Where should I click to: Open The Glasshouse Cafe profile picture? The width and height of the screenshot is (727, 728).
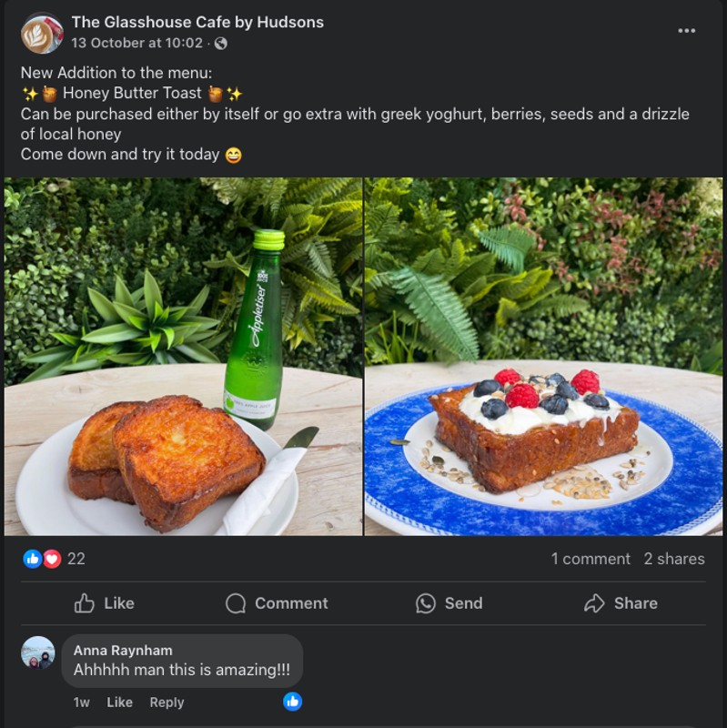[x=42, y=33]
